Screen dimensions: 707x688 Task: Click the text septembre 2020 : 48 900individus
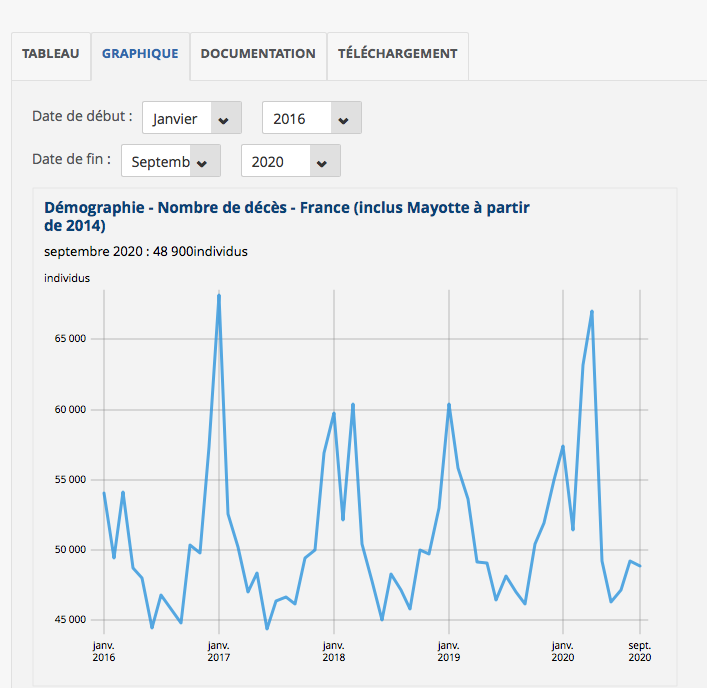(146, 252)
